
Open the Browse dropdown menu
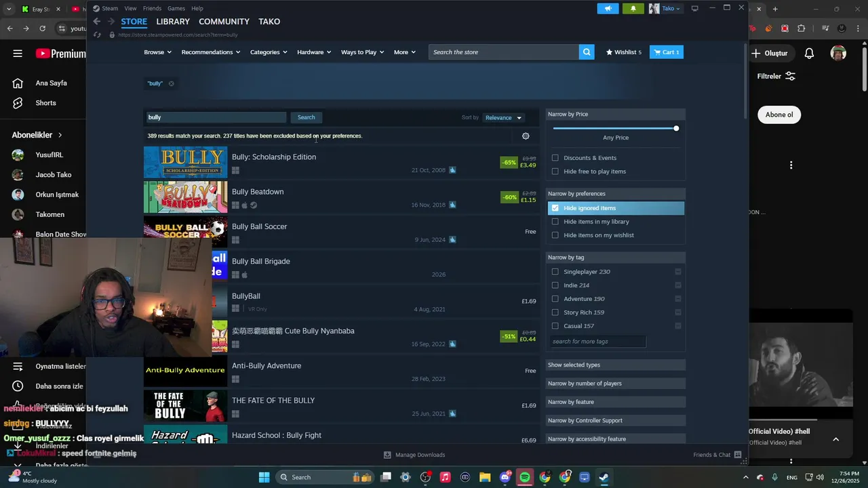point(157,52)
